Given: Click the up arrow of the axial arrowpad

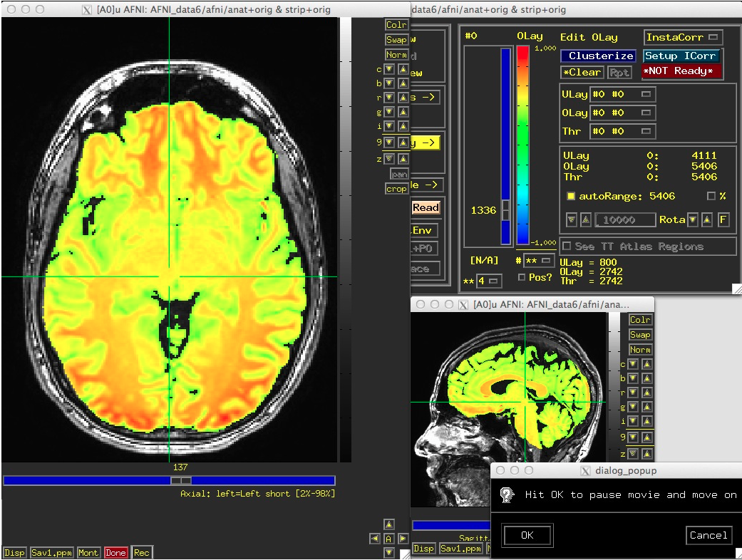Looking at the screenshot, I should pyautogui.click(x=389, y=524).
